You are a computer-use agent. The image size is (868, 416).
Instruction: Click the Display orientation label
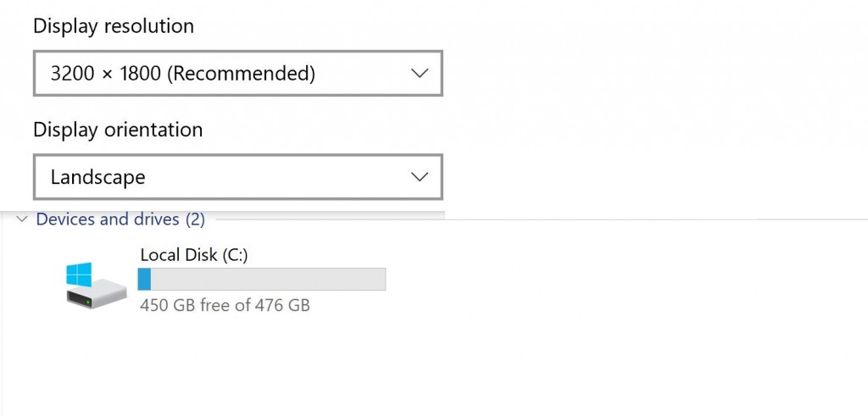click(x=118, y=130)
